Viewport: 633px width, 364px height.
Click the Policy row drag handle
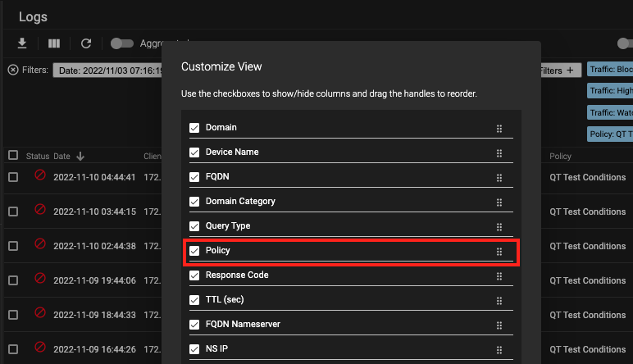tap(499, 251)
